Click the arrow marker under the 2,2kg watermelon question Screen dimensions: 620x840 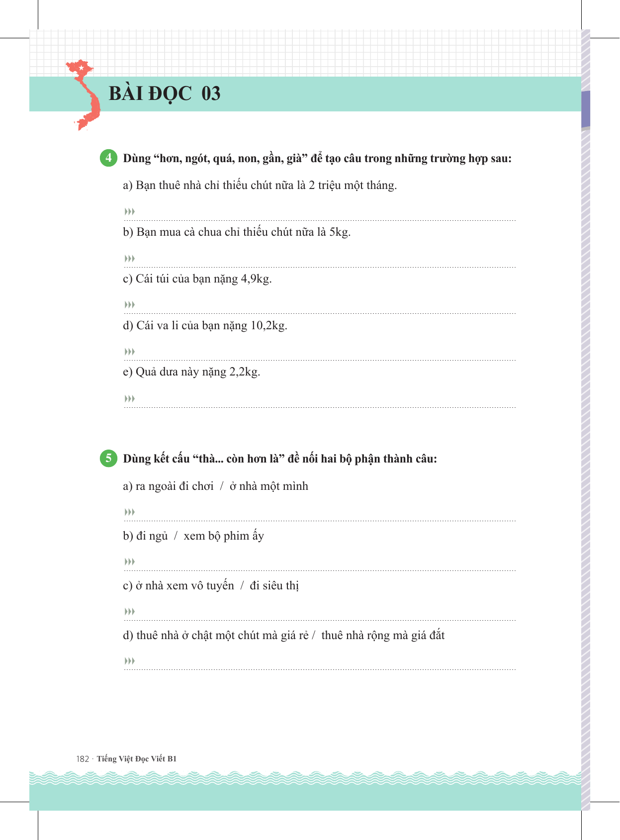point(130,399)
